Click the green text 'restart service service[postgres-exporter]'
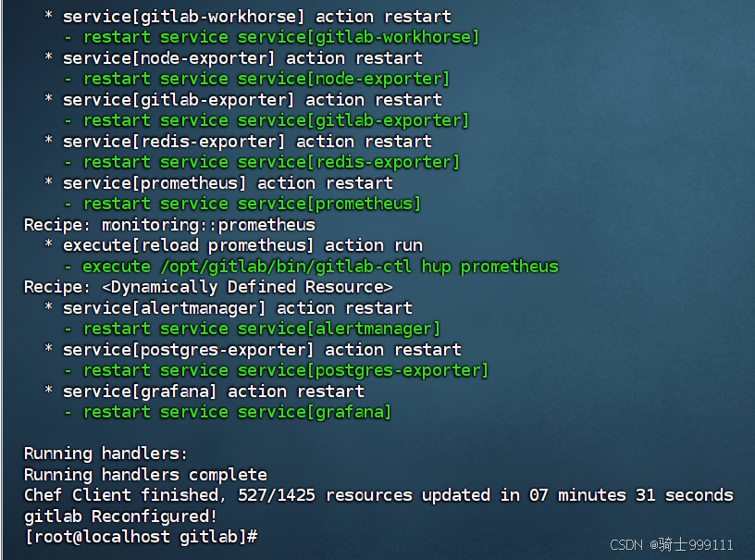755x560 pixels. [x=286, y=371]
